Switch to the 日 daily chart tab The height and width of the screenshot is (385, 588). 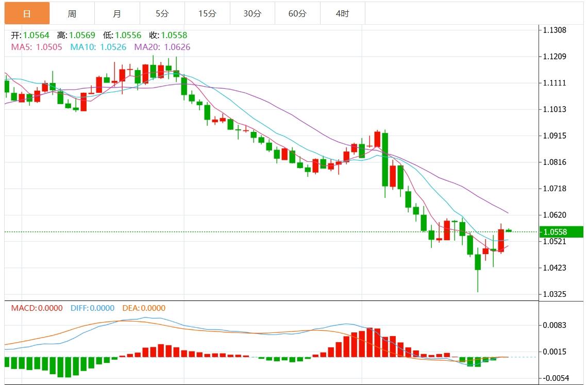(x=27, y=13)
